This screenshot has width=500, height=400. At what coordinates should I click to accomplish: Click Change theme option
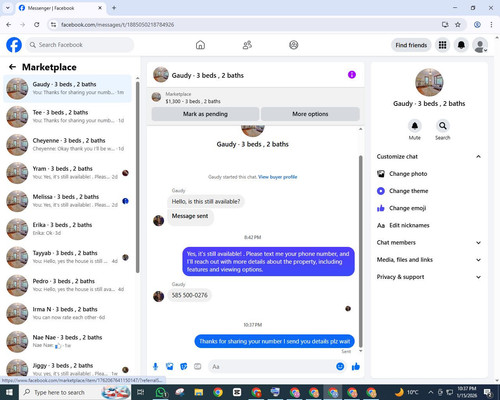409,191
